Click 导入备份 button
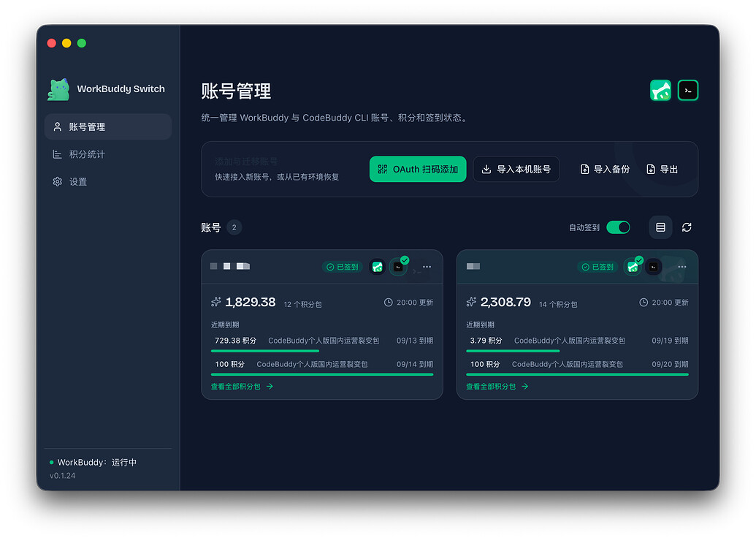756x538 pixels. (x=605, y=170)
